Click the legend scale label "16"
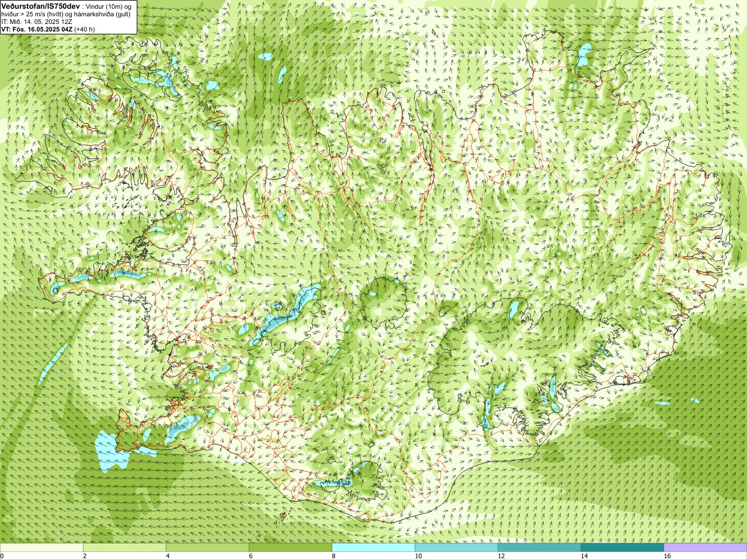This screenshot has width=747, height=560. tap(667, 556)
